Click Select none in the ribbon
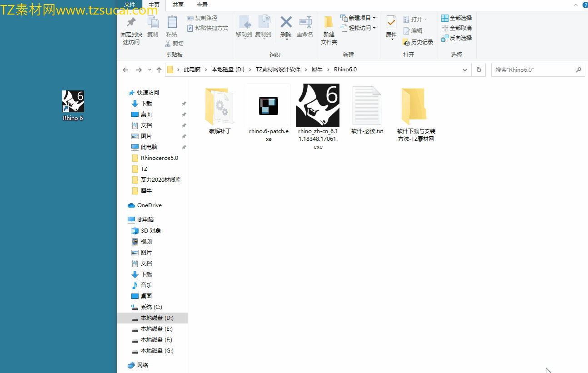 [x=457, y=28]
